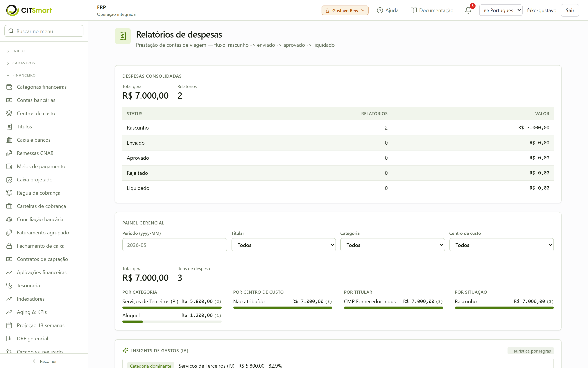Click the Tesouraria coins icon
The height and width of the screenshot is (368, 588).
9,286
